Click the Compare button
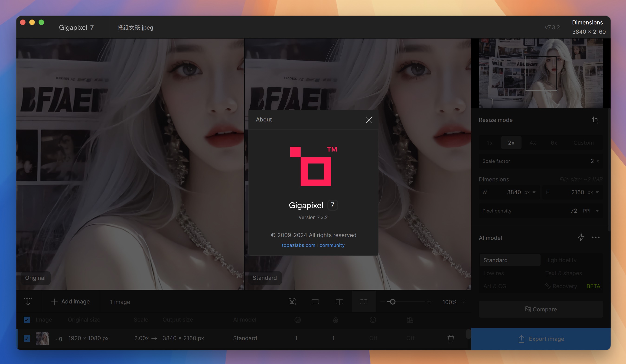This screenshot has width=626, height=364. point(541,309)
